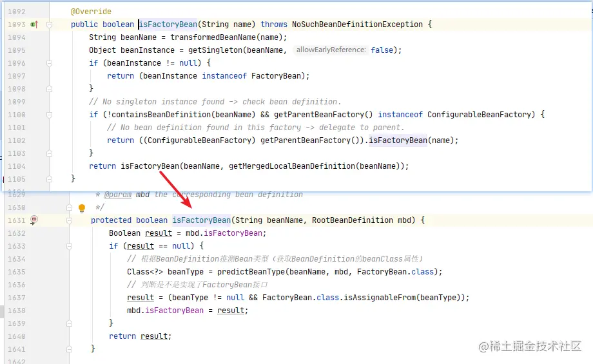
Task: Click fold end marker on line 1098
Action: click(49, 89)
